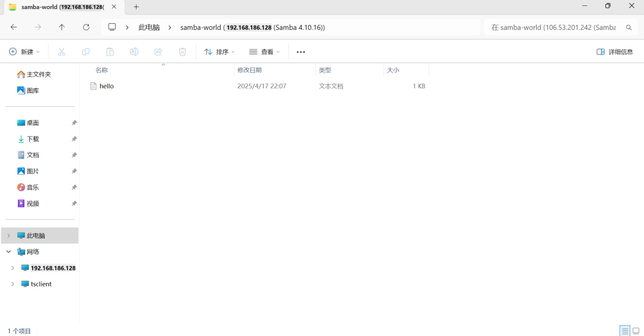Expand chevron after computer icon in address bar
This screenshot has width=644, height=336.
coord(128,27)
